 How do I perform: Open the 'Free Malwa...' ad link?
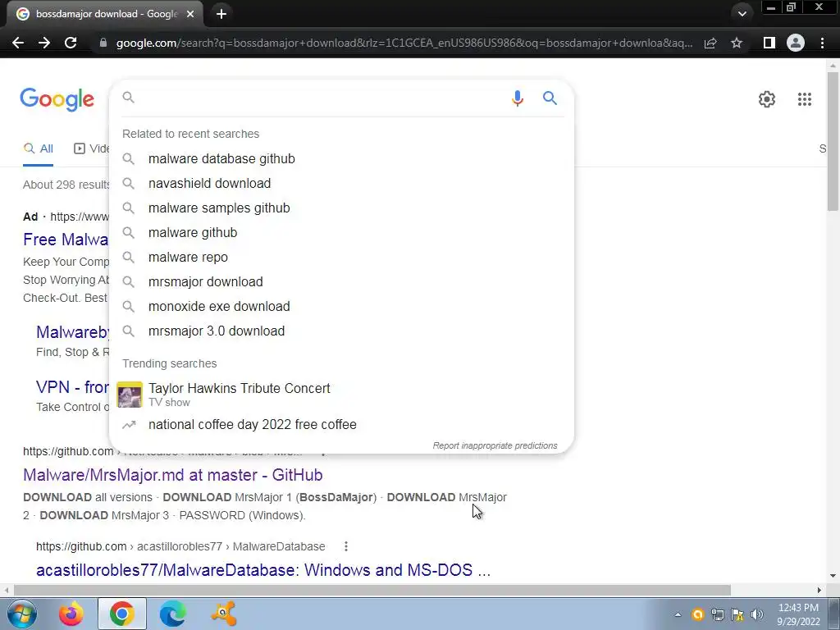tap(66, 240)
